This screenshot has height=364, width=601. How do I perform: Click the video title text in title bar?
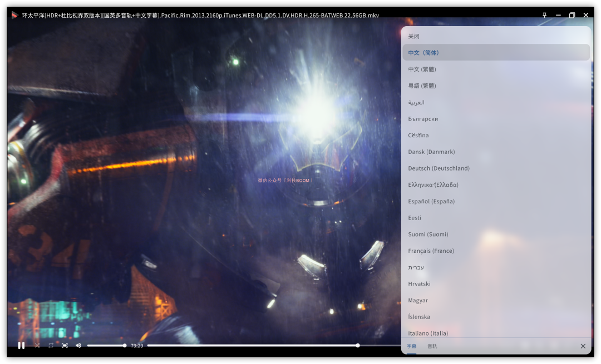[200, 16]
